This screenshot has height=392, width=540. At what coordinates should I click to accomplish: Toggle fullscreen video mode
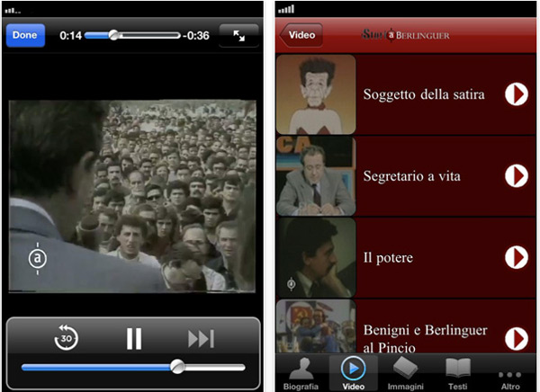238,35
